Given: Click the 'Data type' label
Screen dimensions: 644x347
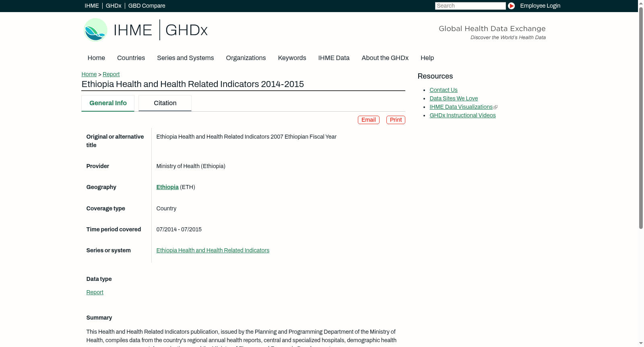Looking at the screenshot, I should click(99, 279).
